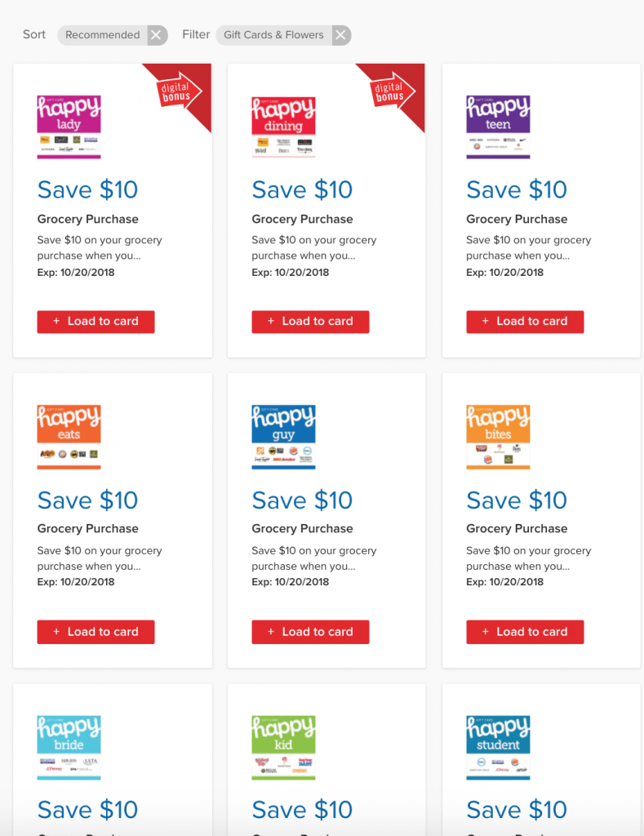Load the Happy Eats offer to card
644x836 pixels.
click(x=96, y=632)
